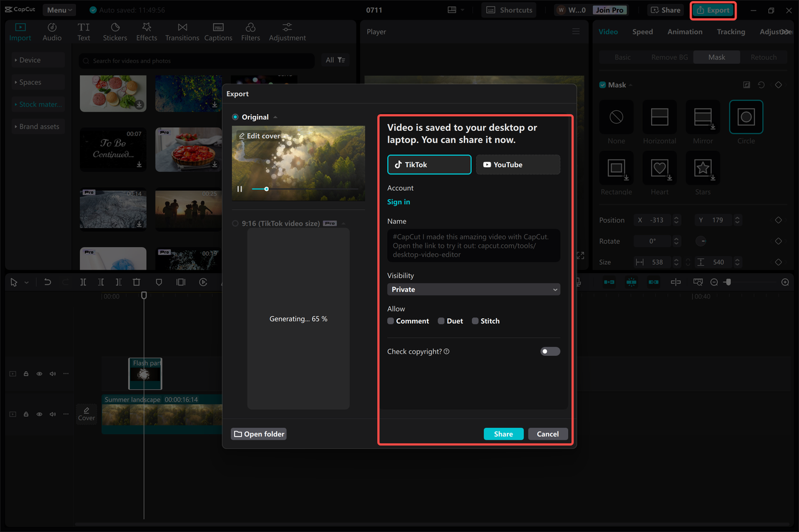Select the arrow pointer tool in timeline

point(14,283)
